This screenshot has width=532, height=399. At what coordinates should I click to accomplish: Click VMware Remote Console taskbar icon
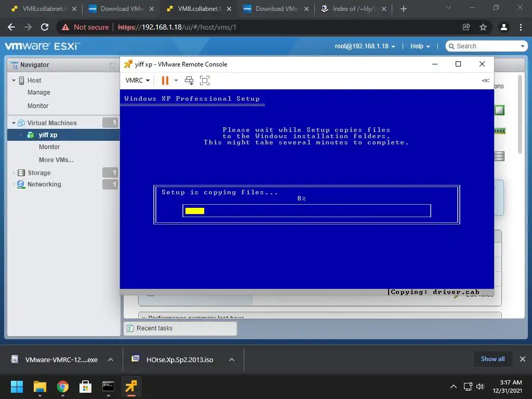coord(131,387)
